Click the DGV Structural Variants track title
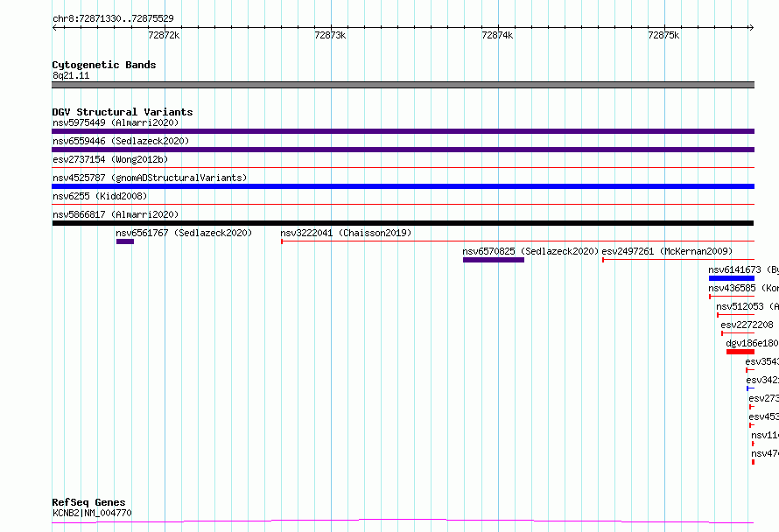The image size is (779, 532). [123, 112]
